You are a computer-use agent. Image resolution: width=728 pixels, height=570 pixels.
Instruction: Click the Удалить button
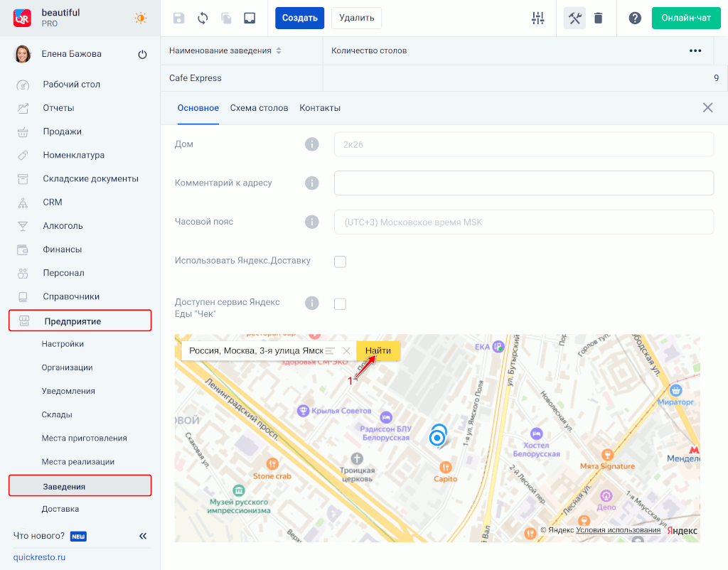point(357,18)
